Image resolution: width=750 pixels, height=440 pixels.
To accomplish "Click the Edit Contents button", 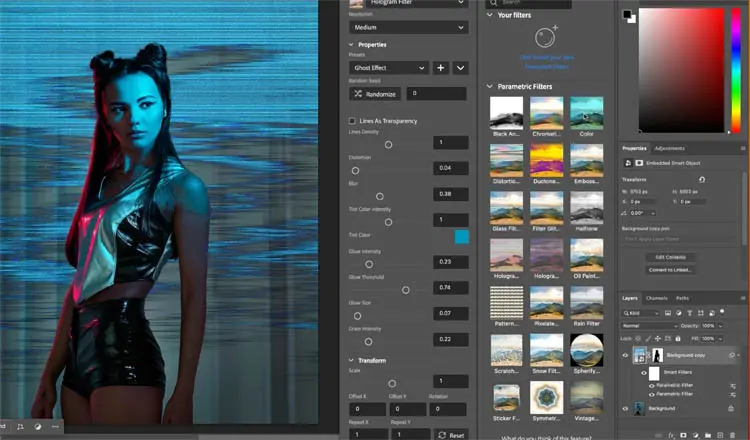I will click(x=671, y=257).
